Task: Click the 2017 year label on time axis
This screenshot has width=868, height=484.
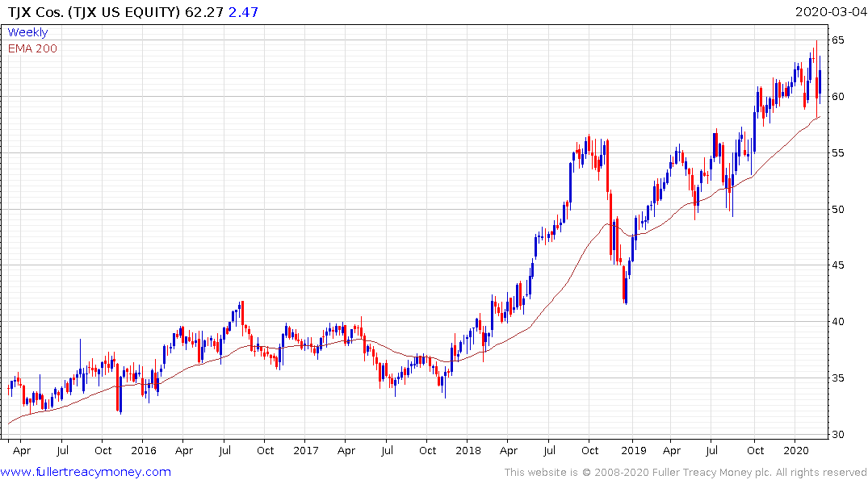Action: 305,451
